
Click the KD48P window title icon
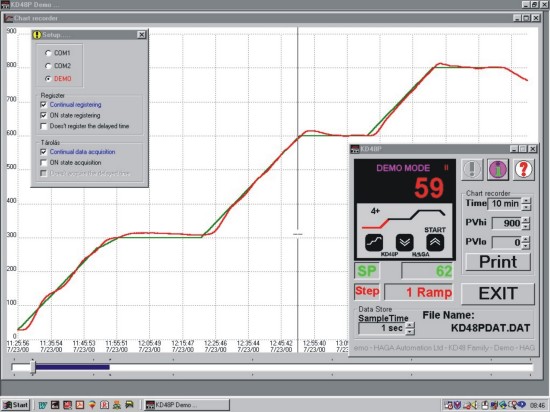(355, 149)
